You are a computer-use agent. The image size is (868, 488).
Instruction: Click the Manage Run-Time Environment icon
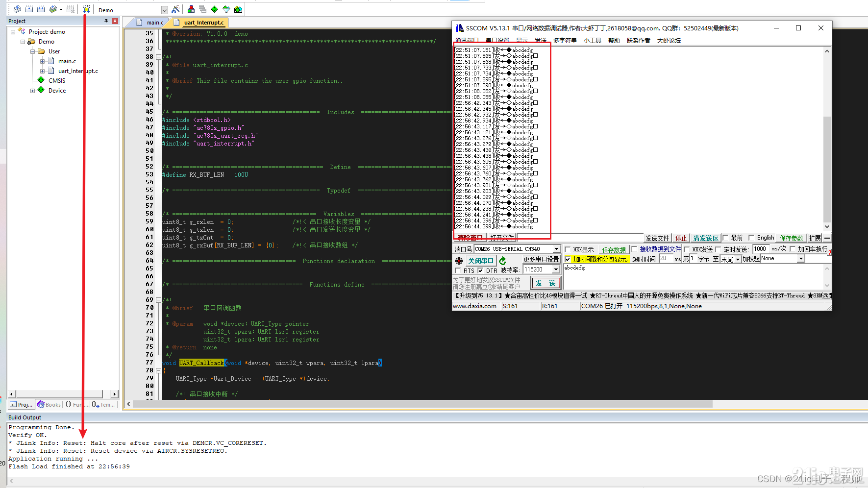tap(214, 9)
